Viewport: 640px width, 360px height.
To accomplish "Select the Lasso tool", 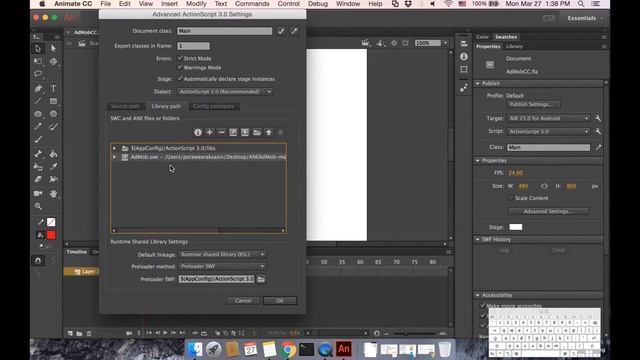I will click(38, 74).
